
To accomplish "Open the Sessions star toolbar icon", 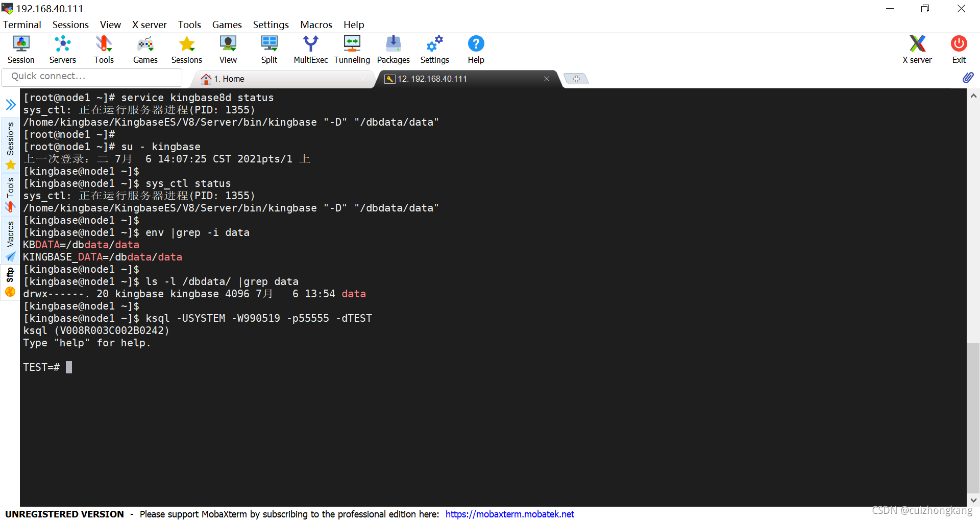I will tap(187, 50).
